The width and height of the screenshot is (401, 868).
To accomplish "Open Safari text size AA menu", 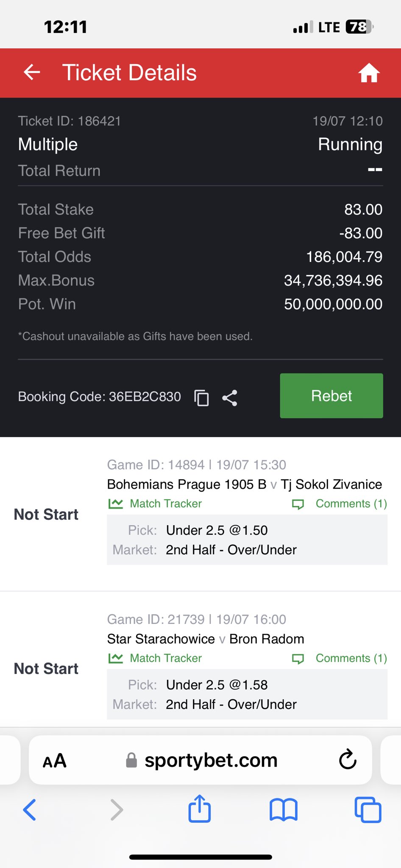I will [x=55, y=760].
